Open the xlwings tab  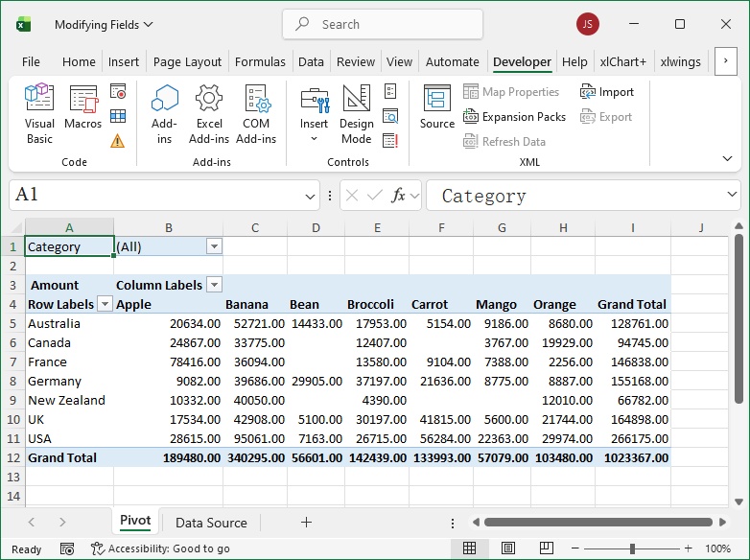[680, 61]
